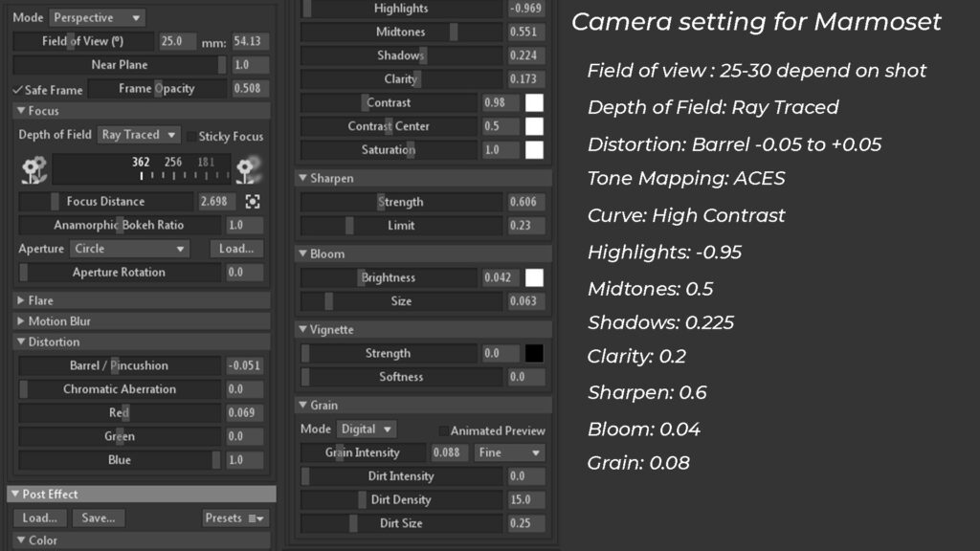Click the Bloom Brightness color swatch
Screen dimensions: 980x551
(534, 277)
